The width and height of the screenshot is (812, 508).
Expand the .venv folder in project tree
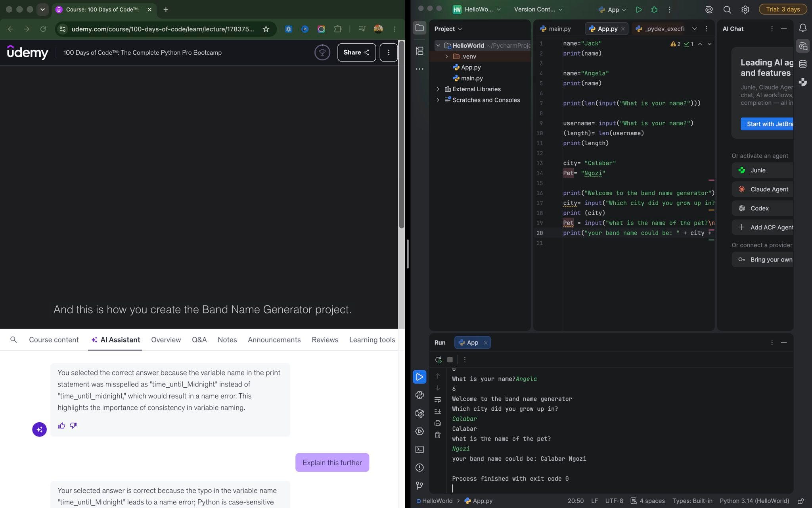[446, 56]
